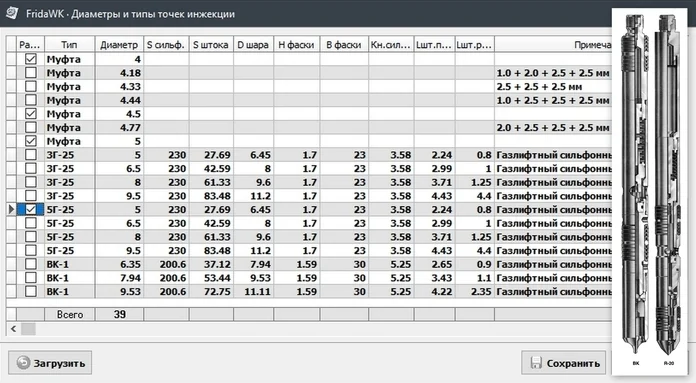Click the Lшт.п... column header
696x383 pixels.
434,44
